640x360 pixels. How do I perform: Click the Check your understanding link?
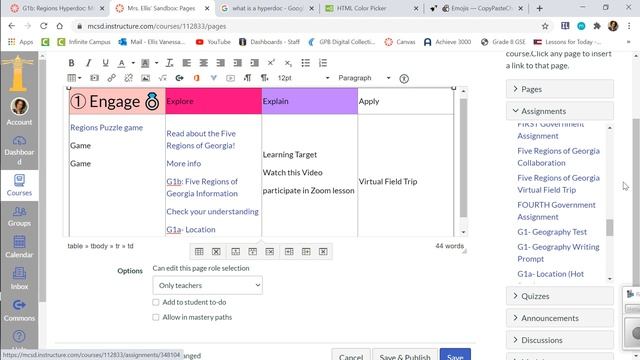212,211
